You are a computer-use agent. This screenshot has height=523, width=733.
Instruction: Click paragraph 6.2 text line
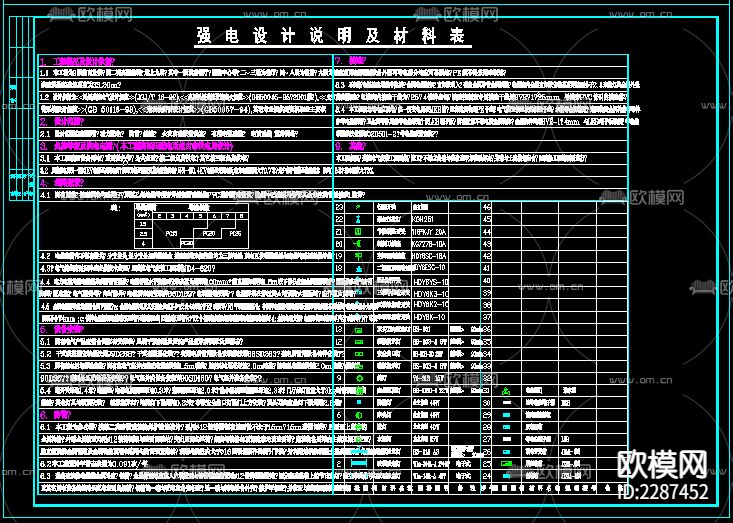pos(94,464)
